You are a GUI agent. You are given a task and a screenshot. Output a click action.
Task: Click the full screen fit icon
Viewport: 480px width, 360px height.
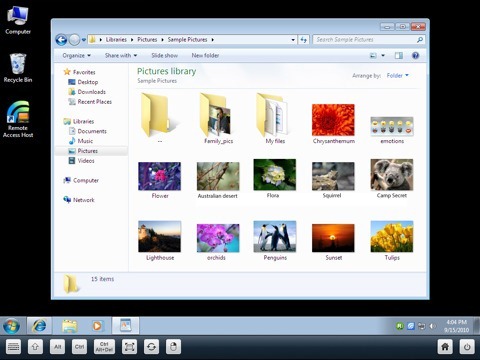pos(129,347)
